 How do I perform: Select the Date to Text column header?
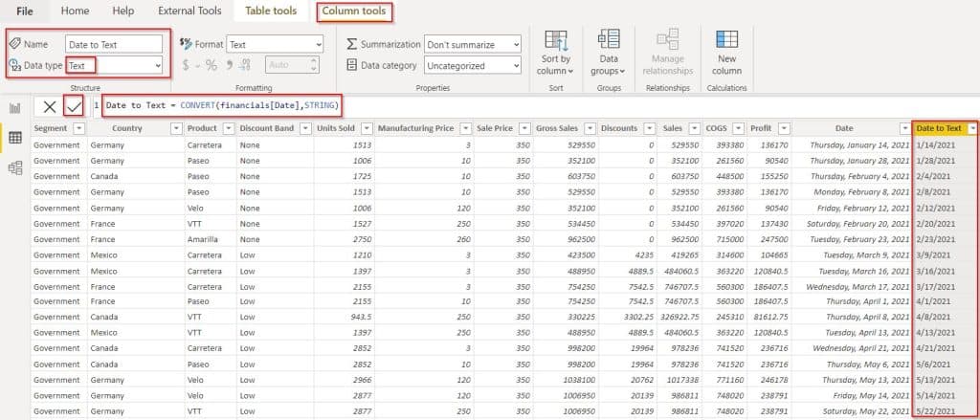point(939,128)
